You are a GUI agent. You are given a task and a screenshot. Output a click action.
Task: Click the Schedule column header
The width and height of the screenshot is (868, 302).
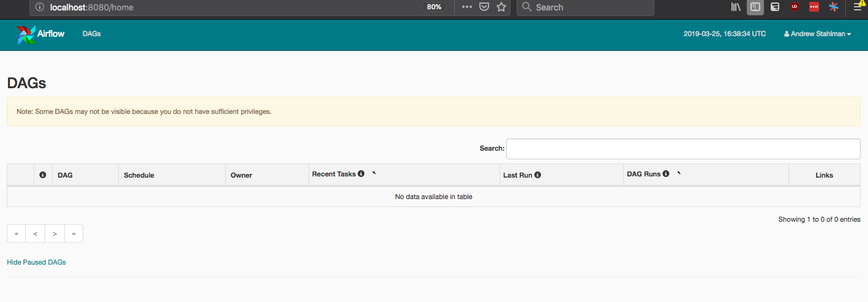point(172,175)
